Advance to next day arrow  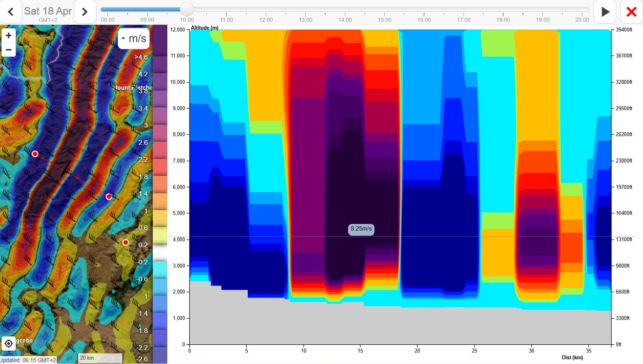(x=85, y=12)
